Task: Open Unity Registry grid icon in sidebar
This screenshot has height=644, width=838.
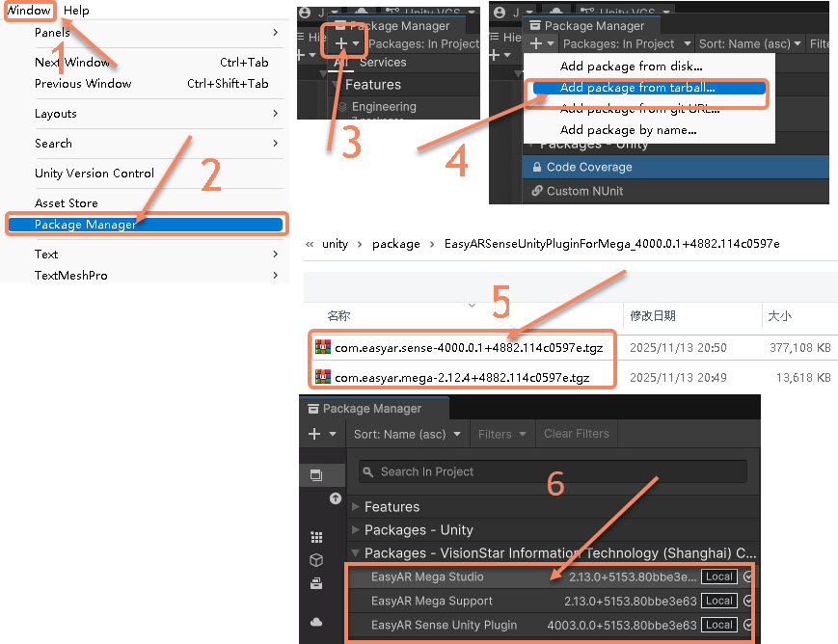Action: pyautogui.click(x=316, y=537)
